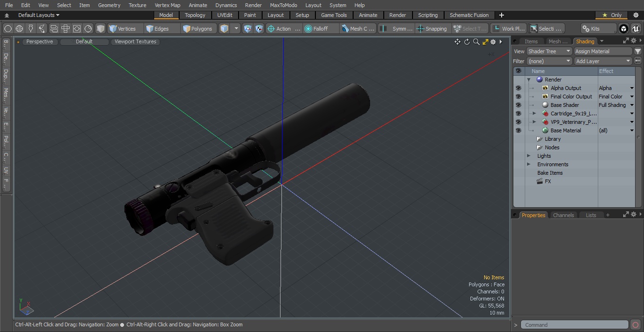Screen dimensions: 644x332
Task: Switch to the Topology layout tab
Action: 195,15
